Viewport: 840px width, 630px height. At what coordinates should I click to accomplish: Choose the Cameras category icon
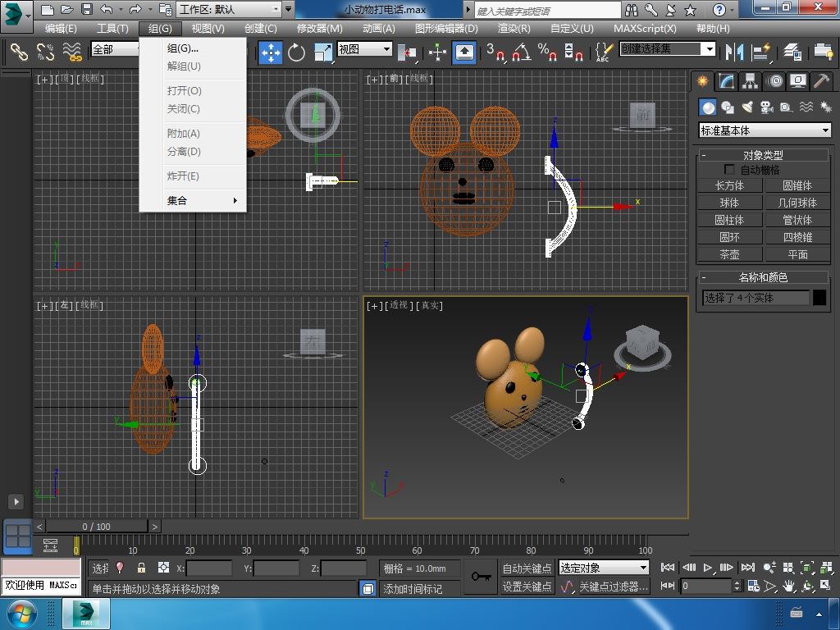(x=767, y=107)
